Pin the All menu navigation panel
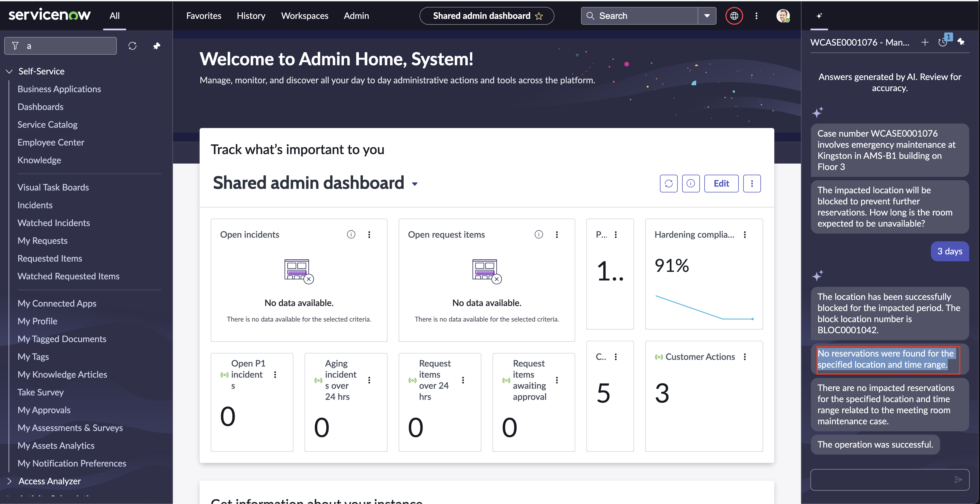The image size is (980, 504). [156, 46]
